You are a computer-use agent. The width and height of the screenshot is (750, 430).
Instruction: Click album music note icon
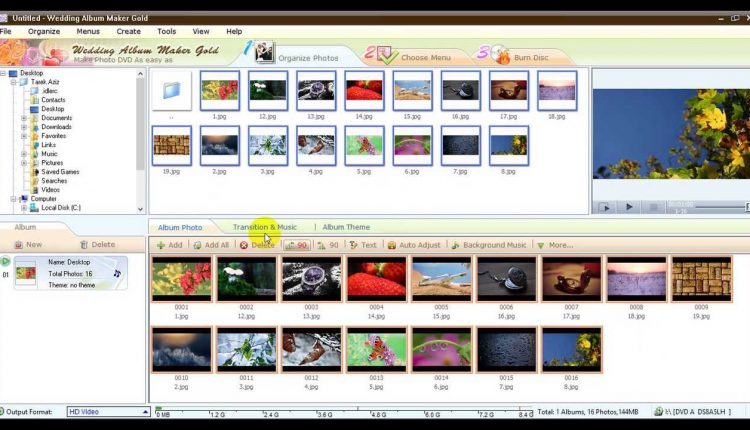coord(117,274)
